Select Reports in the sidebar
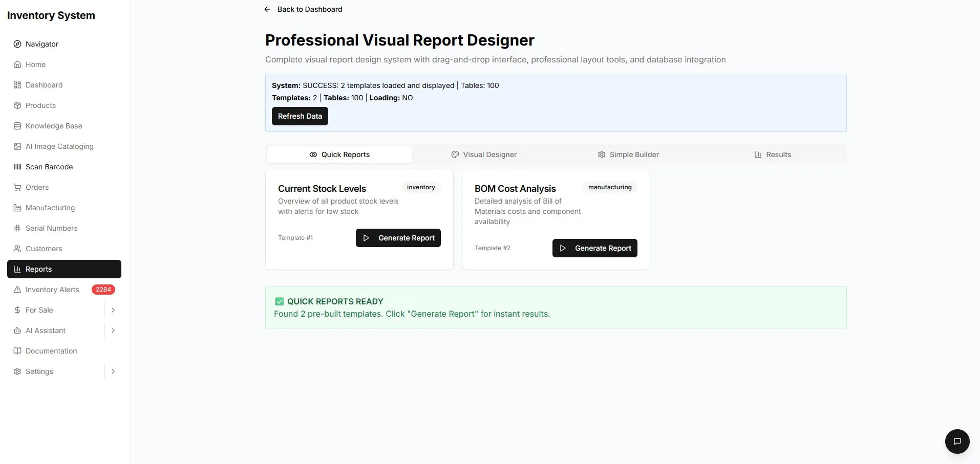Viewport: 980px width, 464px height. (x=64, y=269)
